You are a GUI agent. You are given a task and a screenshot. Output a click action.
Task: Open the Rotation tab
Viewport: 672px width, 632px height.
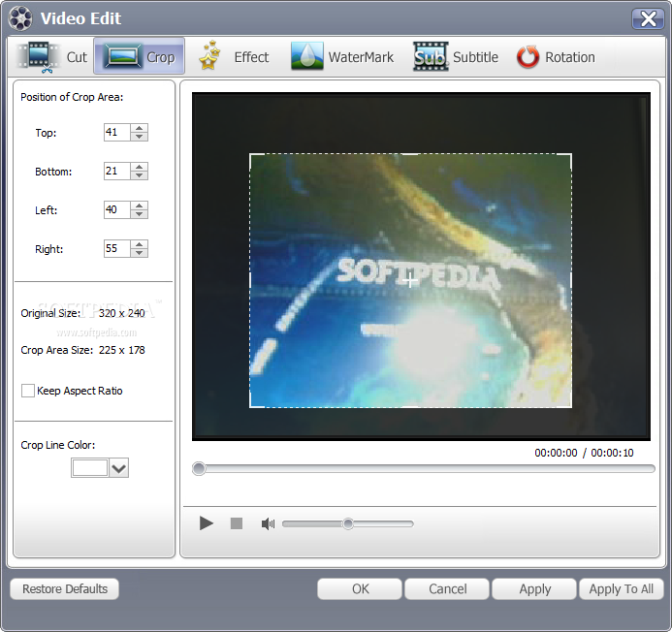pos(556,57)
